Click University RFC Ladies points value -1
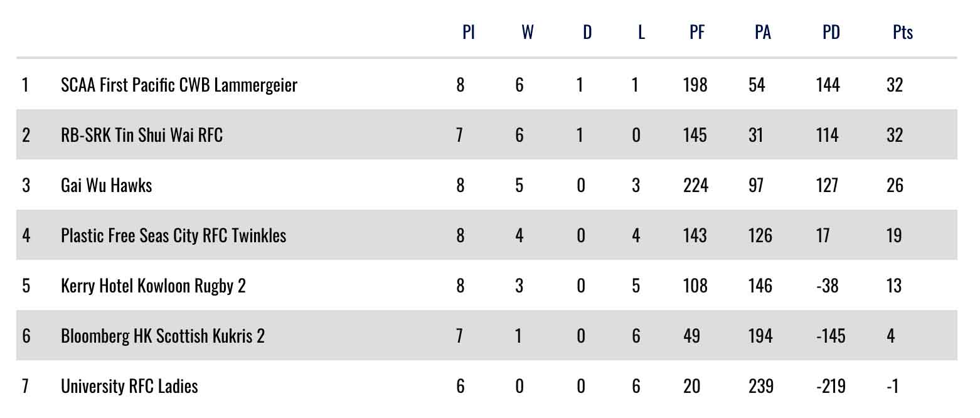The image size is (980, 418). 892,386
